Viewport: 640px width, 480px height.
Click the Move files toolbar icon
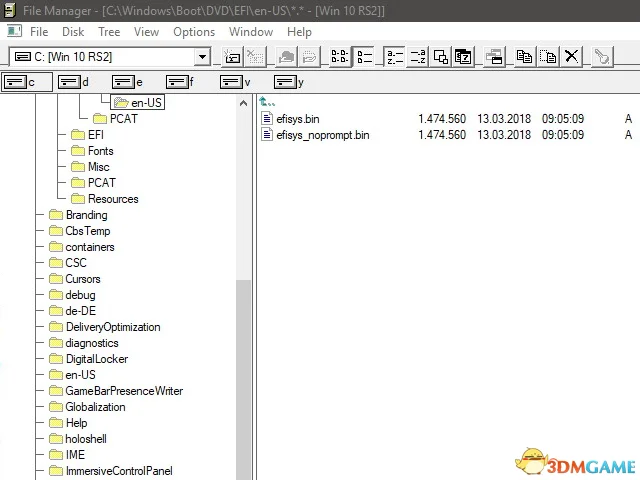[548, 57]
